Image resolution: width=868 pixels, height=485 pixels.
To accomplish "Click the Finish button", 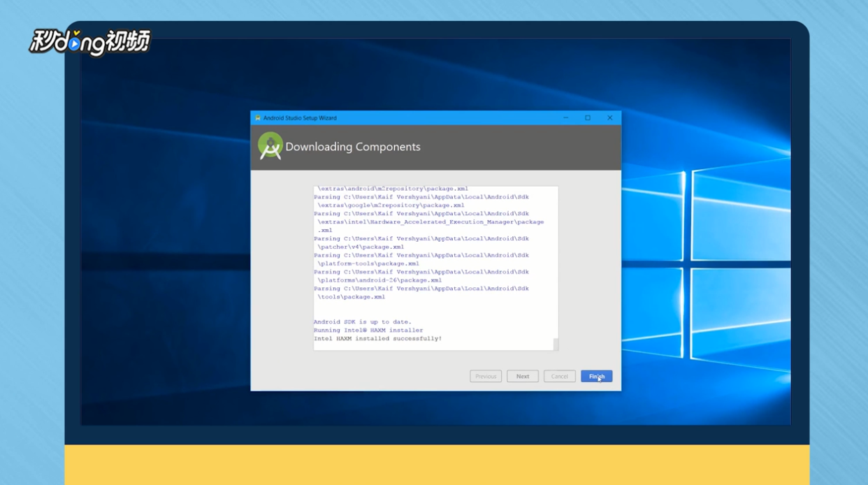I will 596,376.
